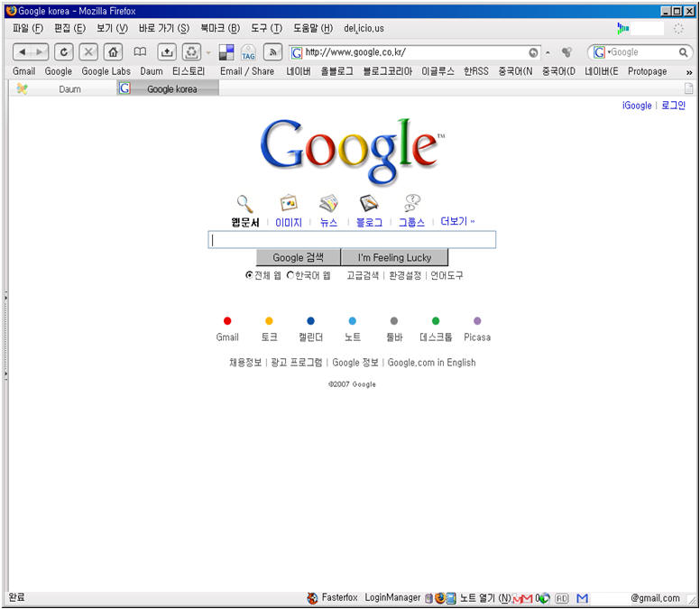Click the Fasterfox fox icon in status bar
Viewport: 700px width, 609px height.
[312, 598]
